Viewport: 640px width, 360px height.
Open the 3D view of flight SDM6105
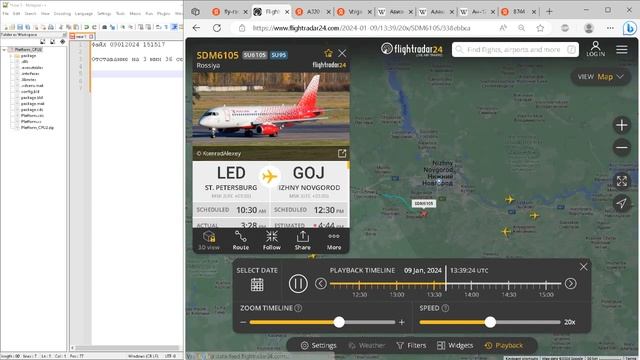209,240
